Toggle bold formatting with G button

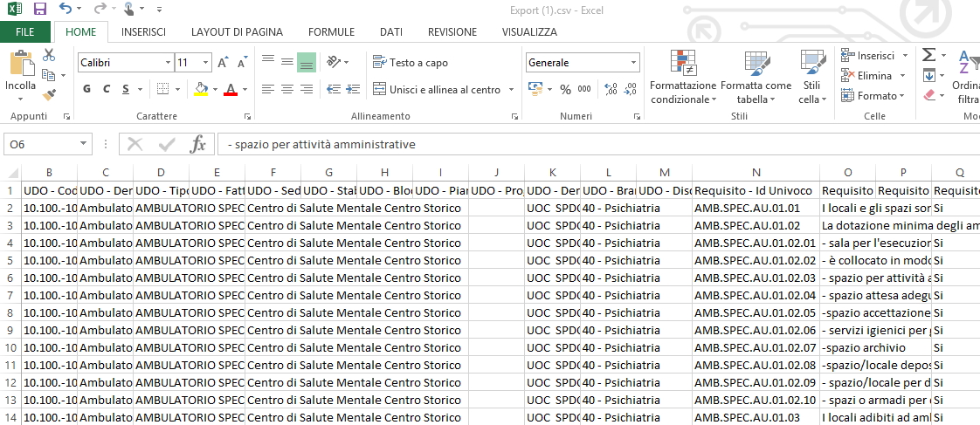pos(86,89)
